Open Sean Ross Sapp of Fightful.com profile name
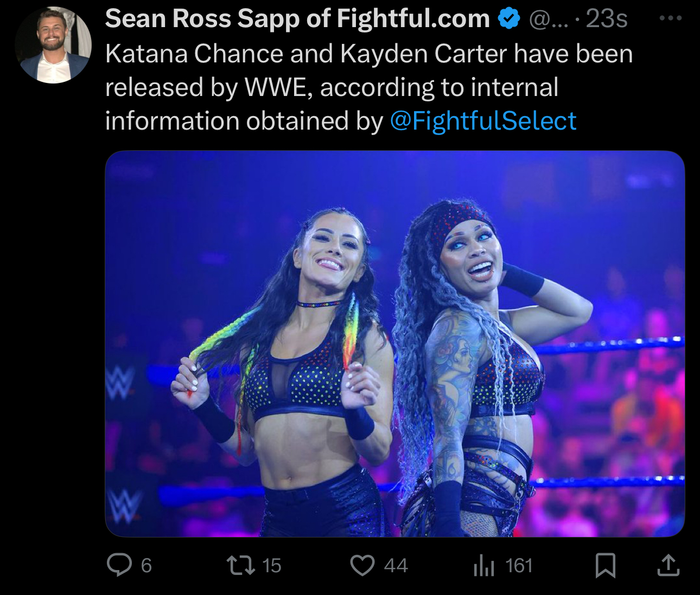Image resolution: width=700 pixels, height=595 pixels. (297, 19)
